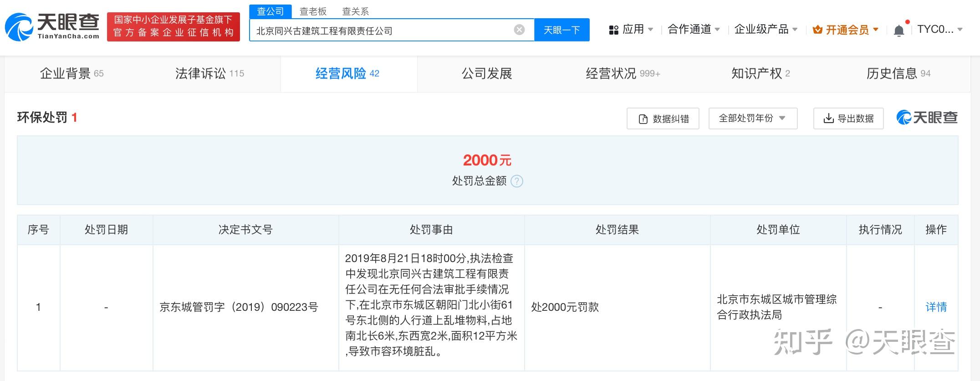This screenshot has height=381, width=980.
Task: Open the notification bell
Action: [899, 30]
